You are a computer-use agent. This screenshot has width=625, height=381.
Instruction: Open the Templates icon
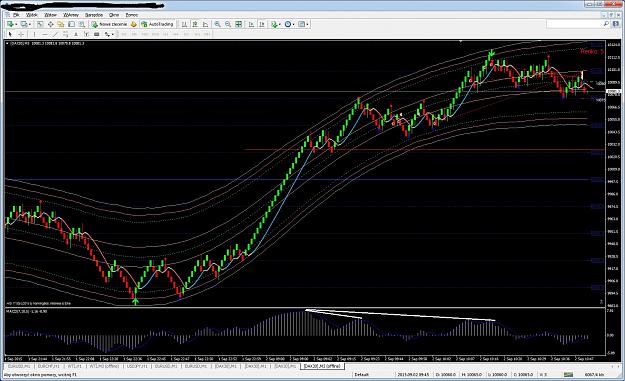[x=301, y=24]
